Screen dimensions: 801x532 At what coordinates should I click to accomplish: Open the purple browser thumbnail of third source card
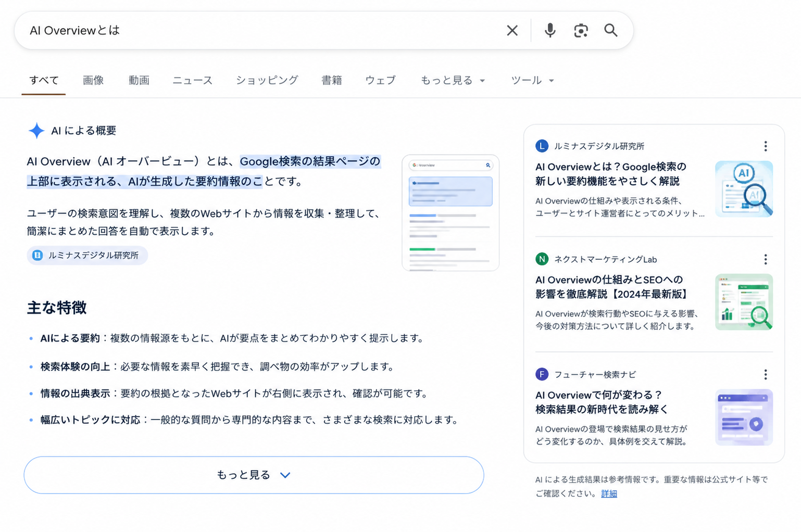[744, 417]
